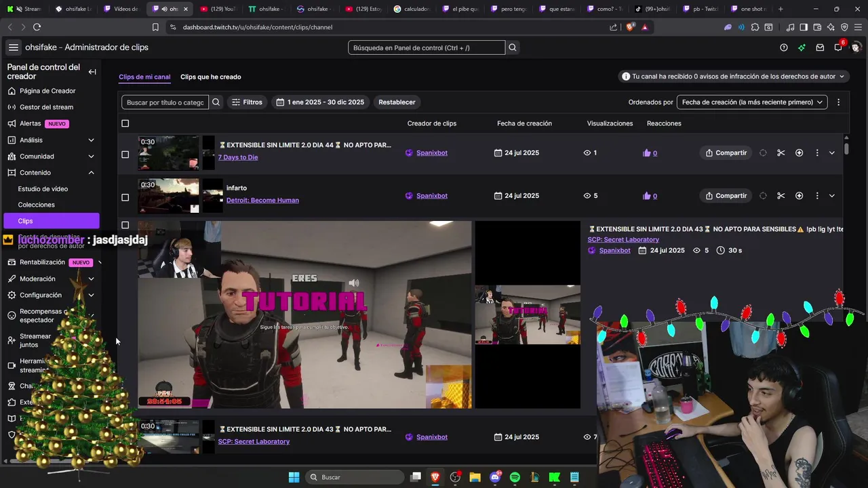The width and height of the screenshot is (868, 488).
Task: Click the Búsqueda en Panel de control field
Action: pos(427,47)
